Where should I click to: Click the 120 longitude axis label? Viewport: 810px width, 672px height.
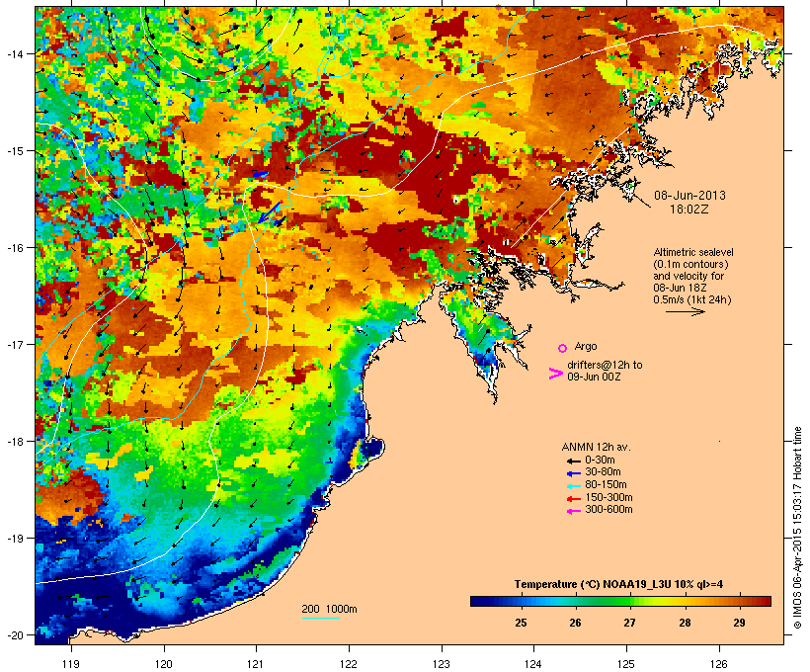tap(164, 664)
